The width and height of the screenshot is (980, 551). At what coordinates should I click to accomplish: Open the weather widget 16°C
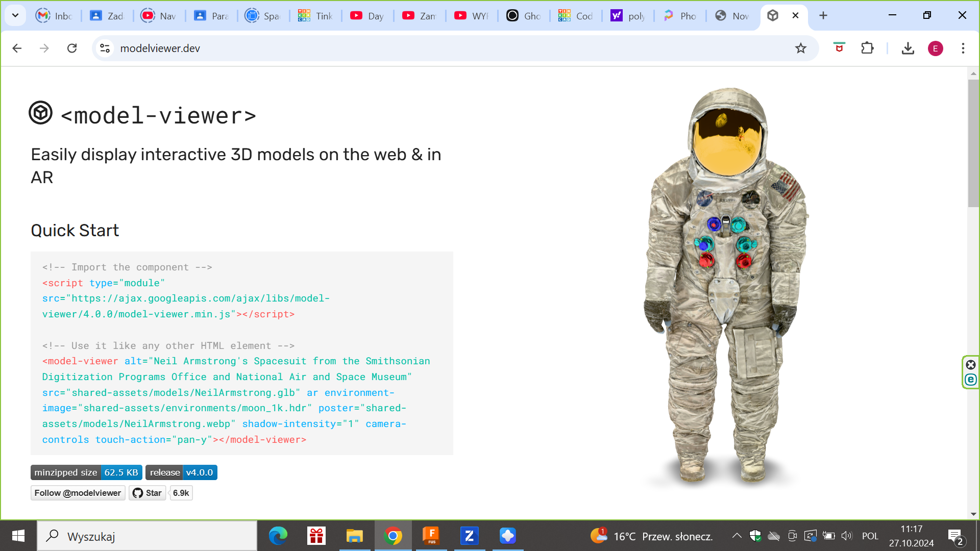click(652, 536)
